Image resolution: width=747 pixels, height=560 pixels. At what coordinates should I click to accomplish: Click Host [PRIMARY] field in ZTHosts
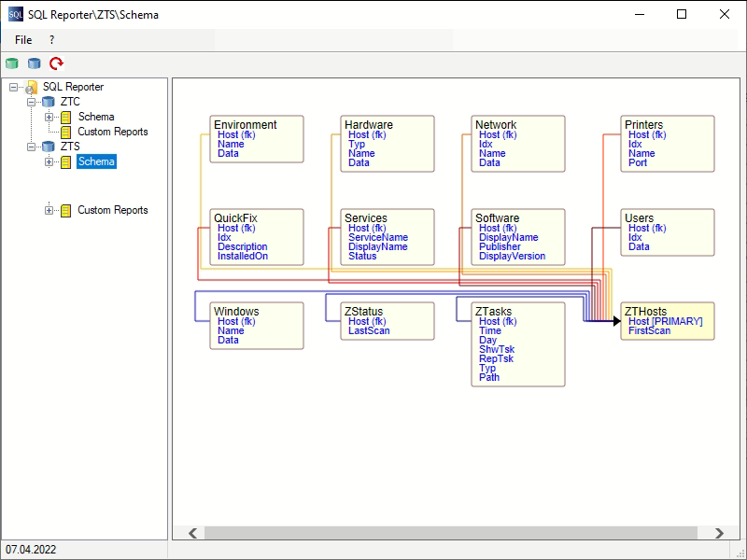coord(665,321)
